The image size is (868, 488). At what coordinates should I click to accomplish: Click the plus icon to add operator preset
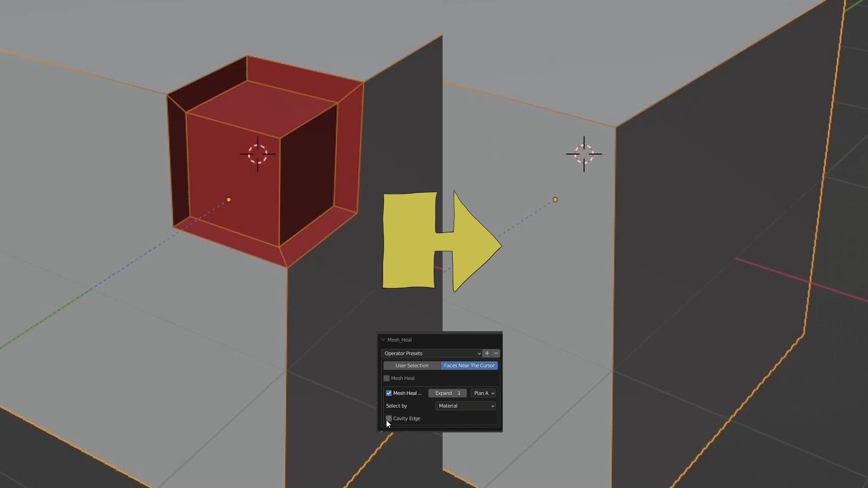click(487, 353)
